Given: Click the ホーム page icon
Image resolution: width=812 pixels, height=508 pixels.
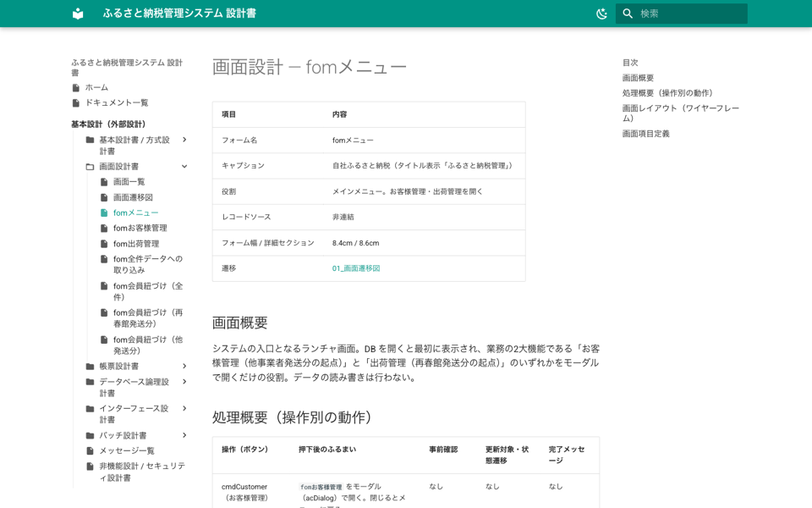Looking at the screenshot, I should pyautogui.click(x=76, y=87).
